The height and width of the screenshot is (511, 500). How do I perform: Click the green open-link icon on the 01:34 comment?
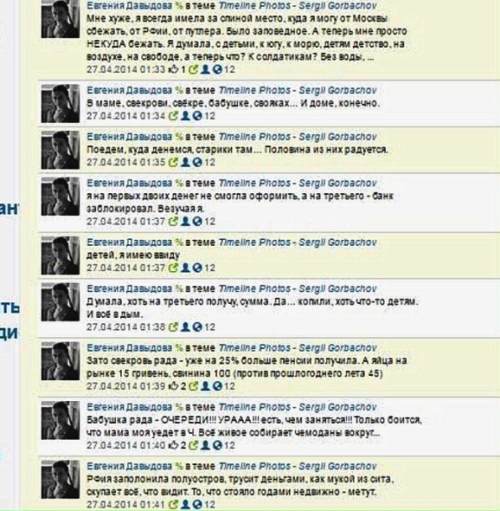pos(173,116)
